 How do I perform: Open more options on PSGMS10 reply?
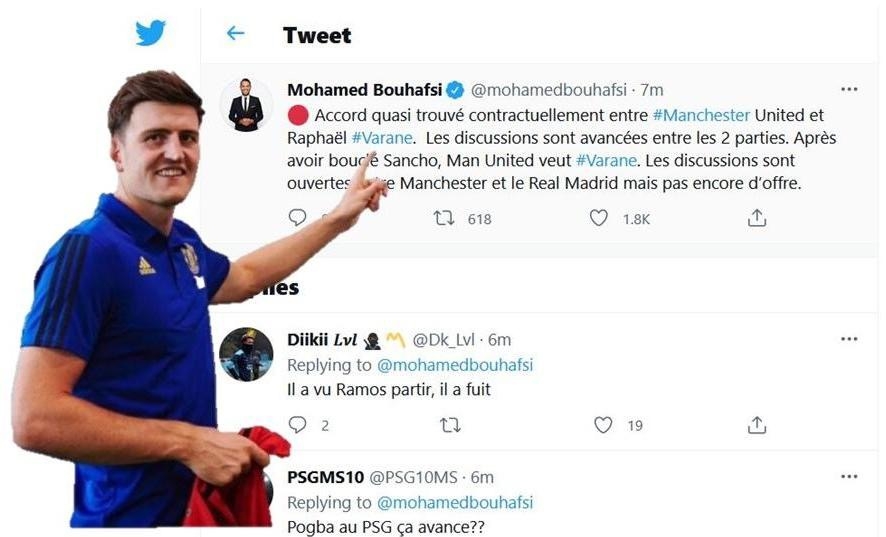849,477
